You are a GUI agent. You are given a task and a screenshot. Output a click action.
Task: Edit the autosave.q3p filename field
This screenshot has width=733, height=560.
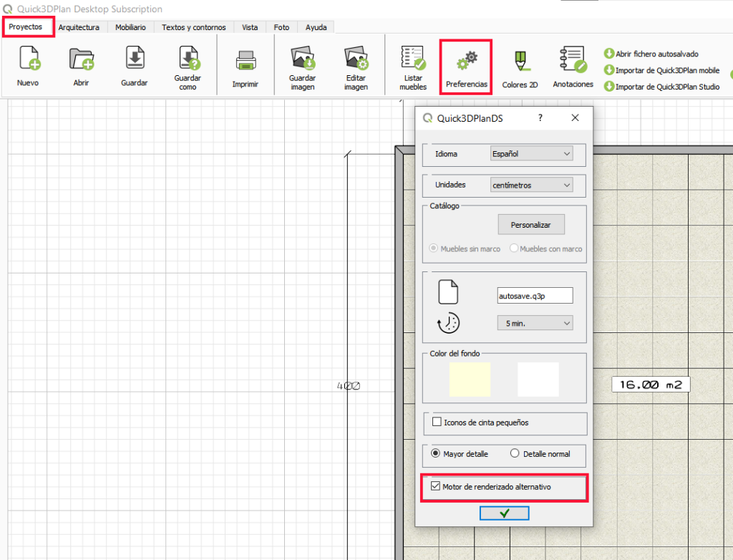pyautogui.click(x=535, y=296)
